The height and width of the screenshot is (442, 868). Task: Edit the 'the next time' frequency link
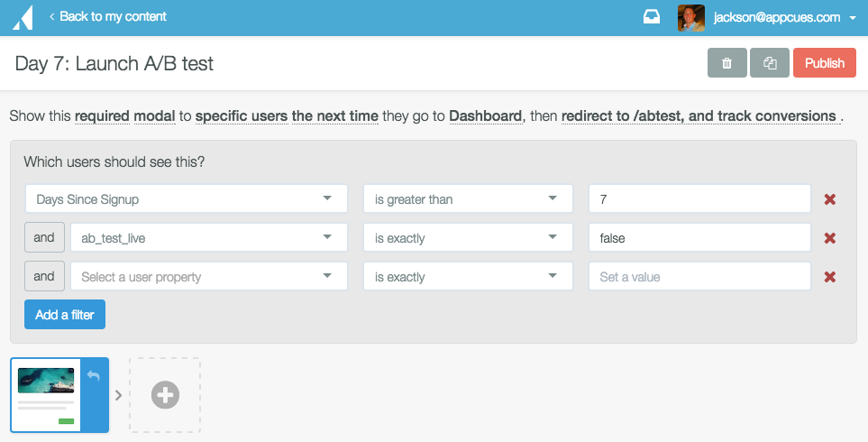[x=335, y=115]
